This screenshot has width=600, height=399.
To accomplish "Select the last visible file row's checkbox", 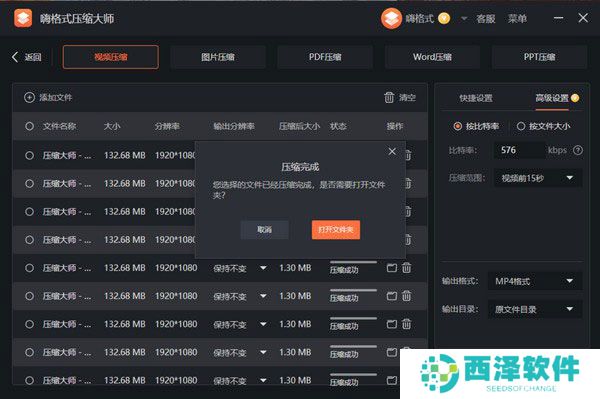I will [x=29, y=380].
